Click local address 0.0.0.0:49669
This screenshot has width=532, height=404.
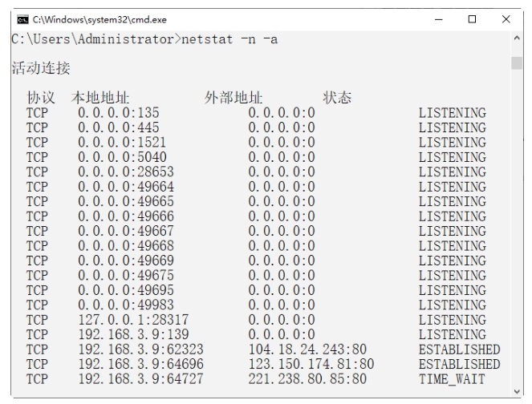[126, 261]
